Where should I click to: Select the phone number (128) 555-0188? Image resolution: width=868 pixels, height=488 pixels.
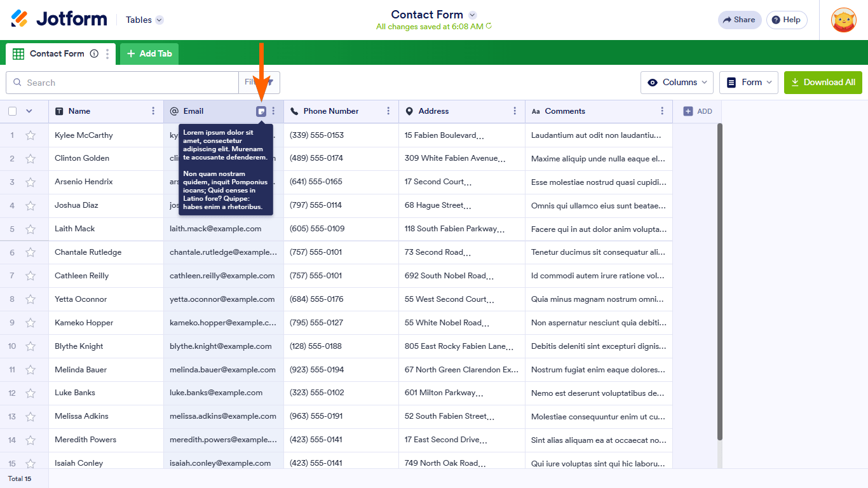point(341,347)
